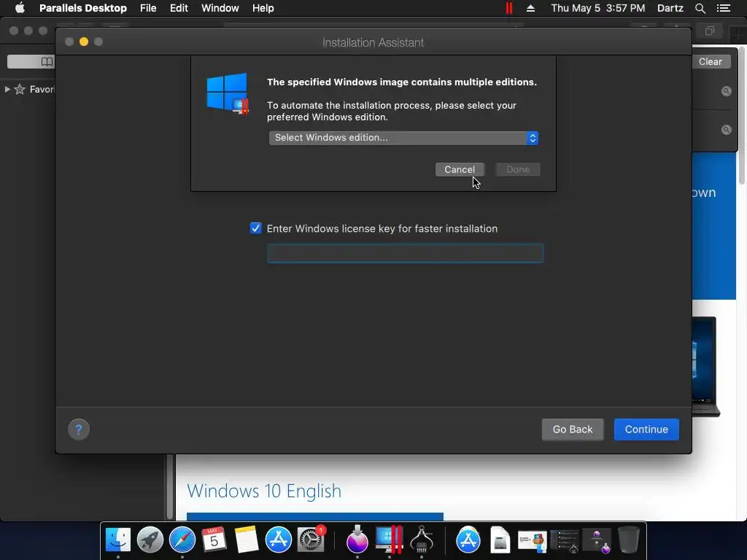Click Clear button in Safari Downloads popover

click(711, 61)
